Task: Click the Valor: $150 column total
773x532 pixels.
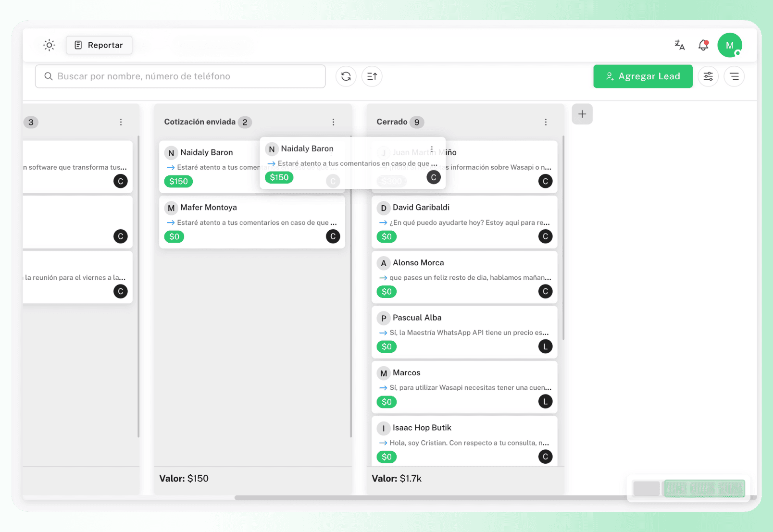Action: click(x=184, y=479)
